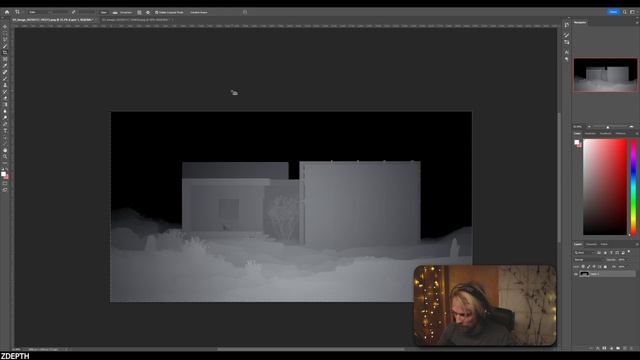Select the Crop tool in the toolbar
The height and width of the screenshot is (360, 640).
pos(5,53)
